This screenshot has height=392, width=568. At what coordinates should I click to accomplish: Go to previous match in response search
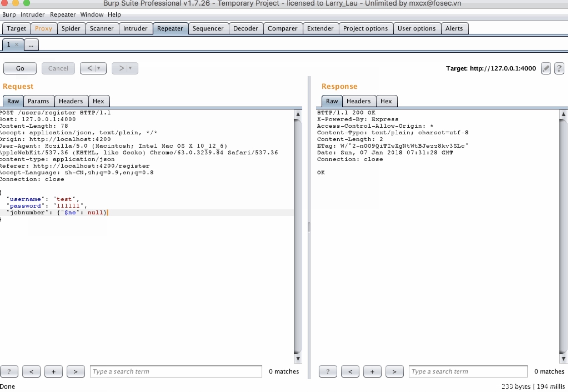(x=350, y=371)
